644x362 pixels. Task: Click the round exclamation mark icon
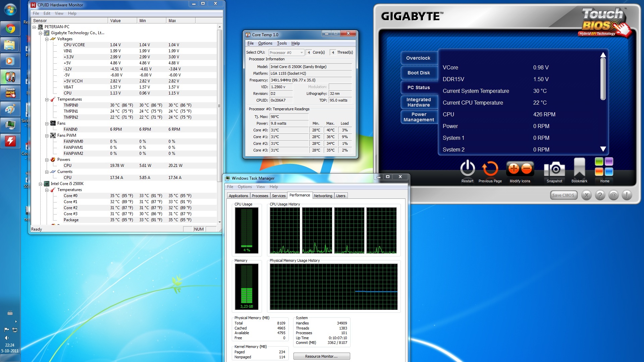click(627, 195)
